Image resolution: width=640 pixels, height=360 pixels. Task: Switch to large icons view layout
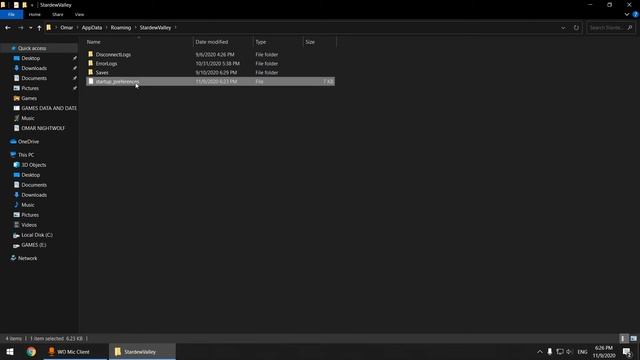[633, 338]
